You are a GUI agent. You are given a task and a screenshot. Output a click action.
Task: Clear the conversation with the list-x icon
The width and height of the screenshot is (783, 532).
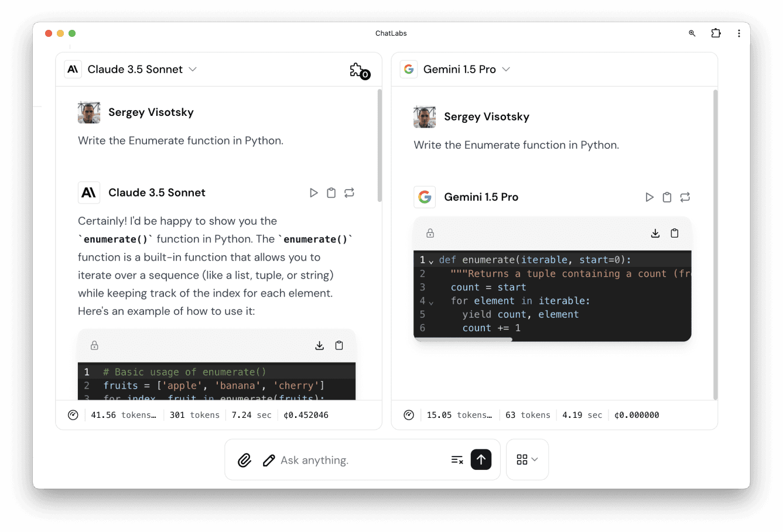point(457,460)
